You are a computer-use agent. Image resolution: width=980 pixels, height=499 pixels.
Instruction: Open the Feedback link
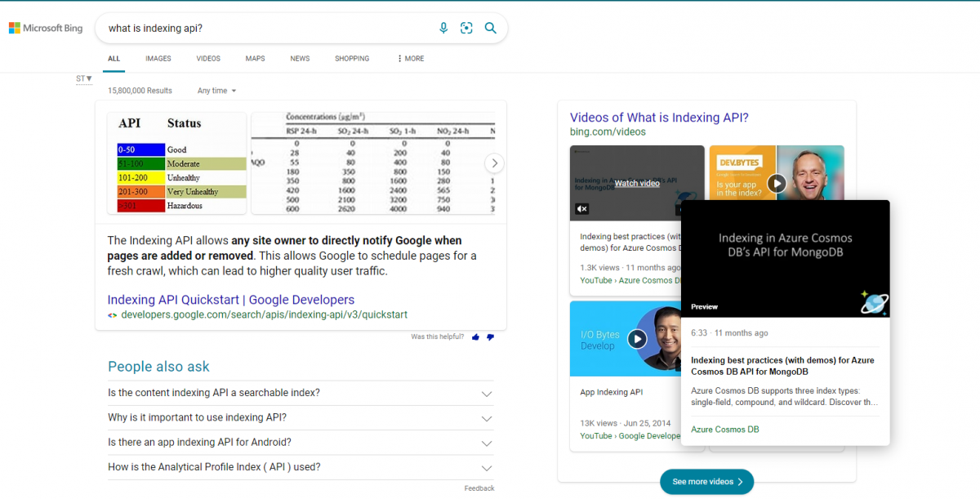click(x=479, y=488)
